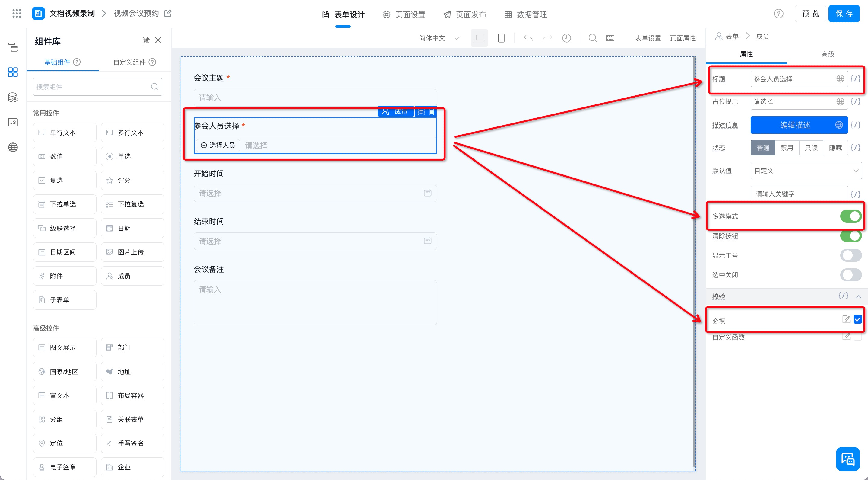Open the globe multilingual icon in sidebar
The height and width of the screenshot is (480, 868).
click(x=13, y=147)
